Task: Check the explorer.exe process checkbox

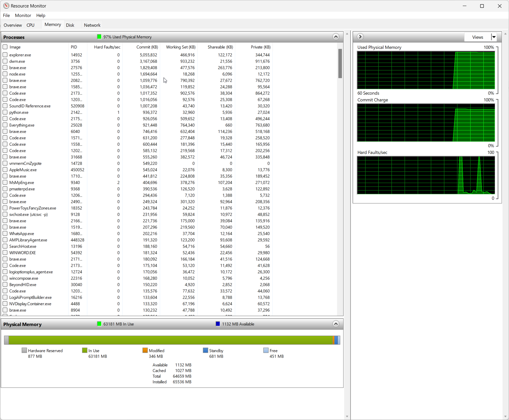Action: pos(5,55)
